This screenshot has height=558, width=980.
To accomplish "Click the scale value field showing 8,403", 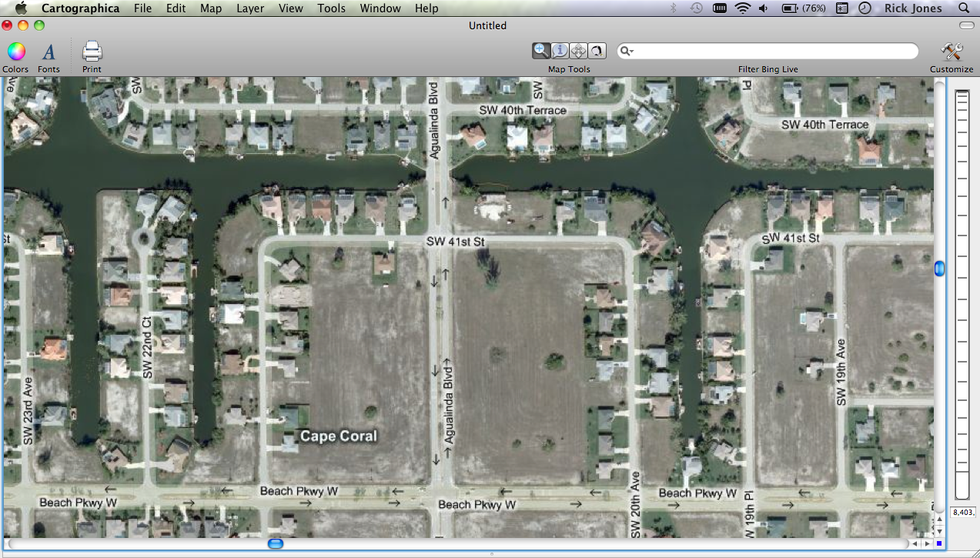I will pyautogui.click(x=962, y=512).
